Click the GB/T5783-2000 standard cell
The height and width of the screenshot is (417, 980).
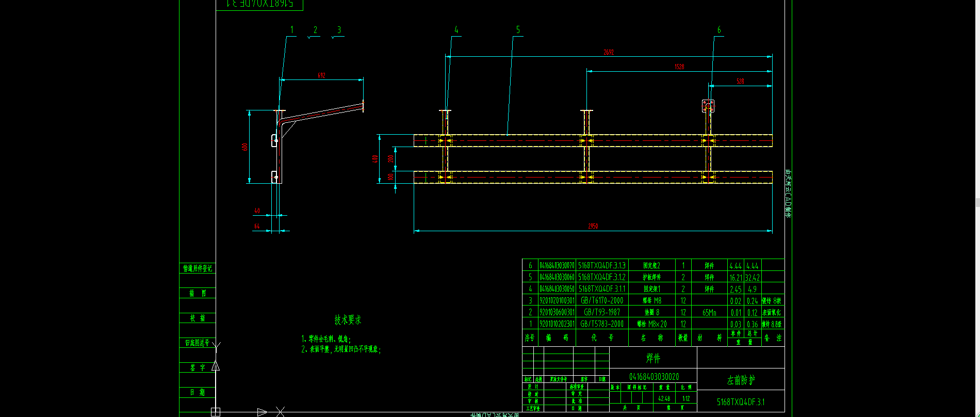(602, 324)
